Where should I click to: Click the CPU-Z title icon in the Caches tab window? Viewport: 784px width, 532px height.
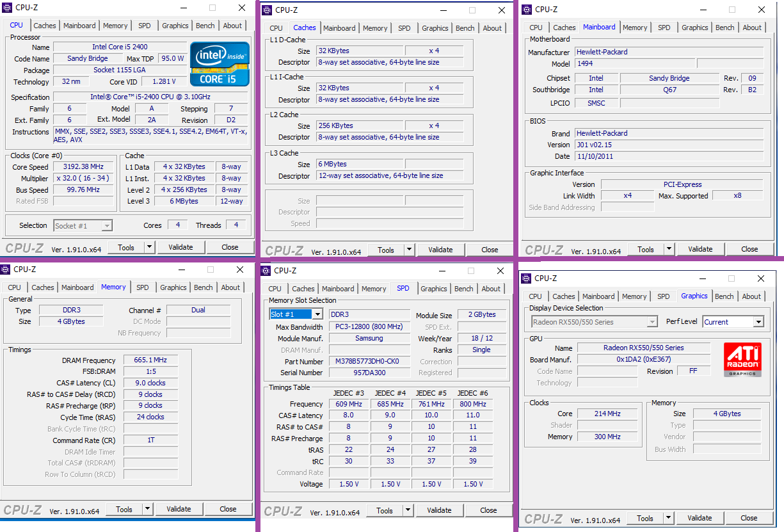(x=268, y=10)
